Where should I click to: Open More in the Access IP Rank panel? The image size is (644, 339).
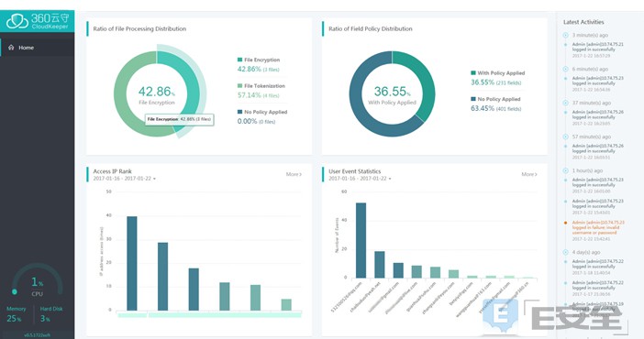(294, 174)
